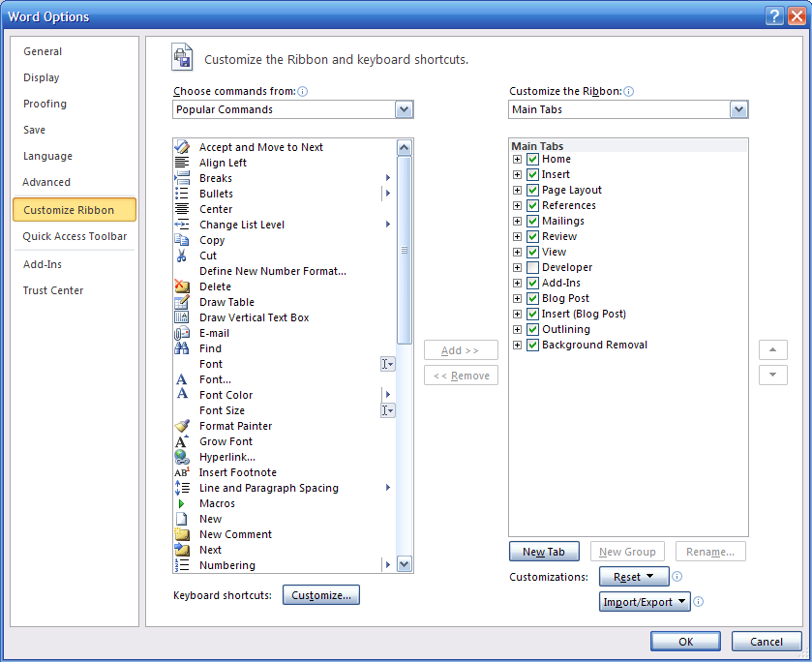The height and width of the screenshot is (662, 812).
Task: Click the Numbering list icon
Action: [x=182, y=565]
